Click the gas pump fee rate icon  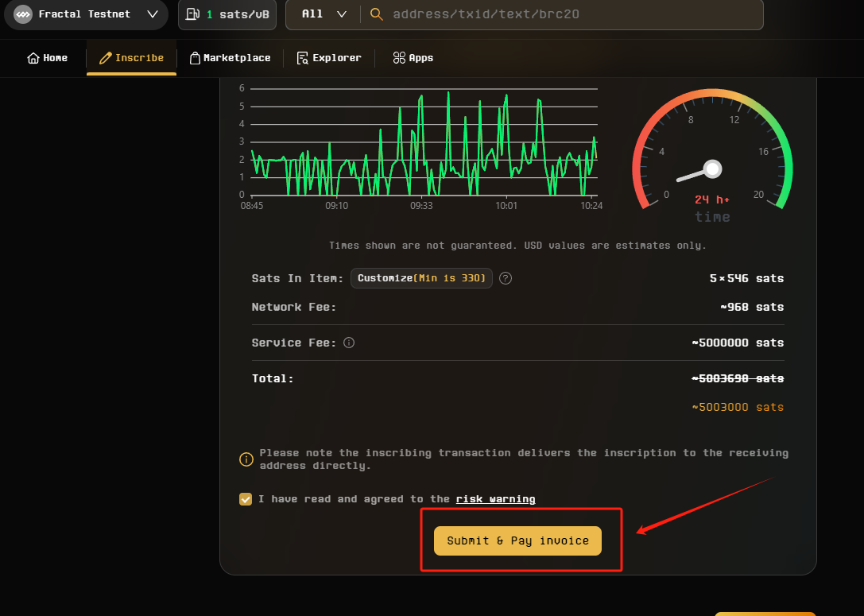pyautogui.click(x=193, y=14)
